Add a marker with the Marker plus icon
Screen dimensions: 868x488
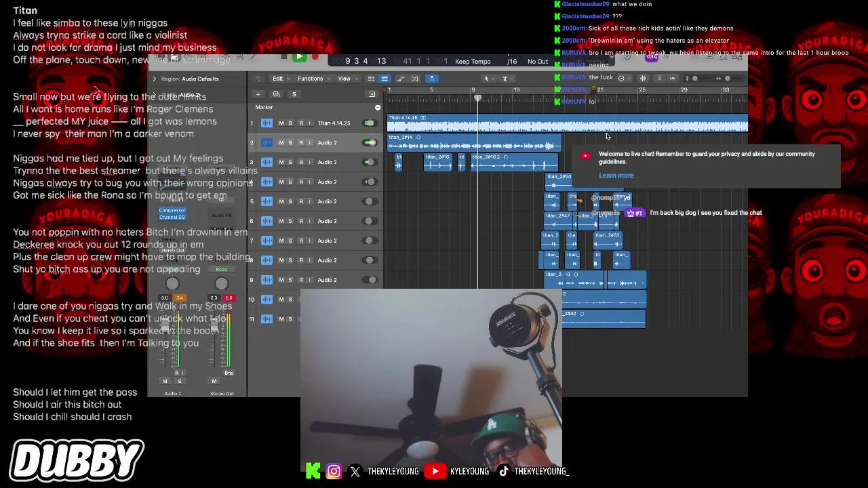point(378,108)
